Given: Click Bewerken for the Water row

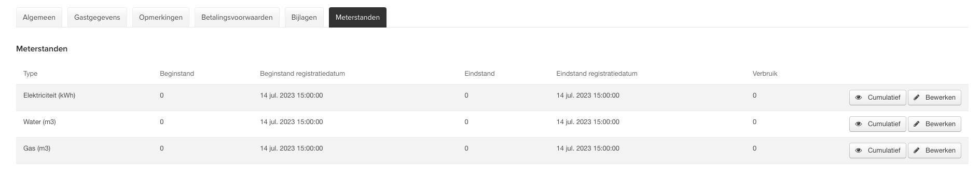Looking at the screenshot, I should [x=934, y=124].
